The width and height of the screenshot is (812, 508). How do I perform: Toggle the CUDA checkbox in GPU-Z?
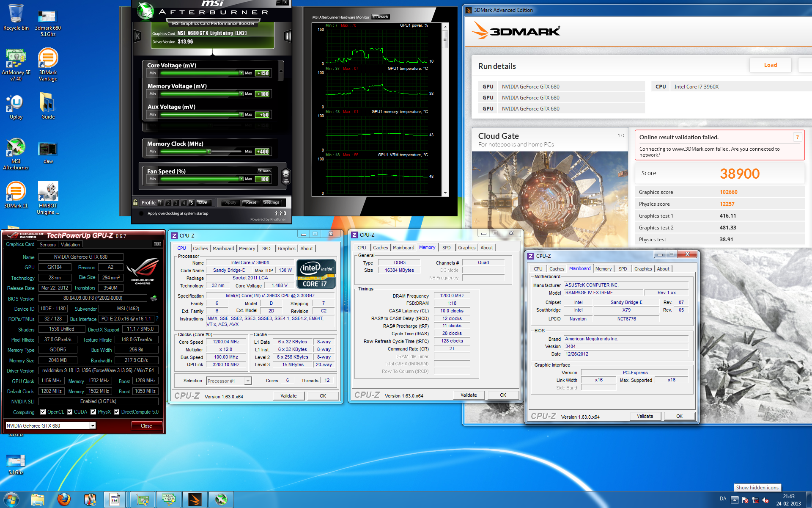[x=70, y=411]
